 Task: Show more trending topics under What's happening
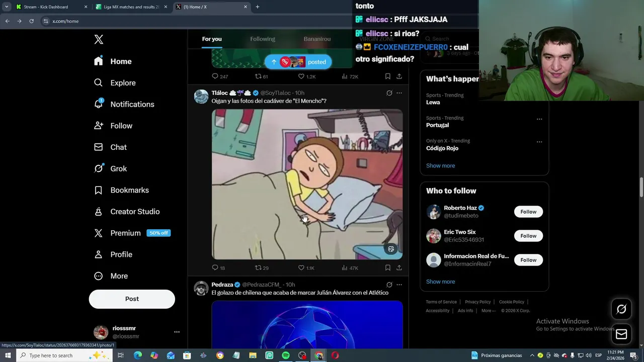(440, 165)
